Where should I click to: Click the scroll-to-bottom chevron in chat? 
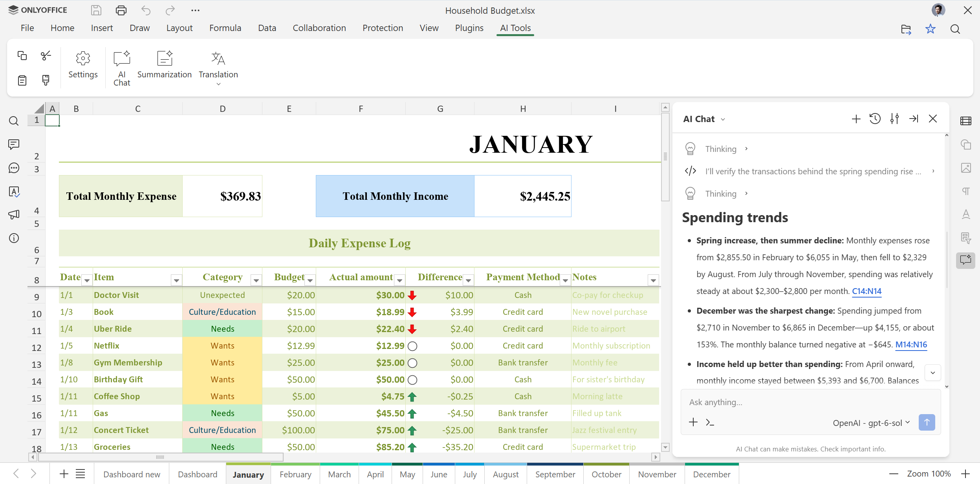coord(932,373)
